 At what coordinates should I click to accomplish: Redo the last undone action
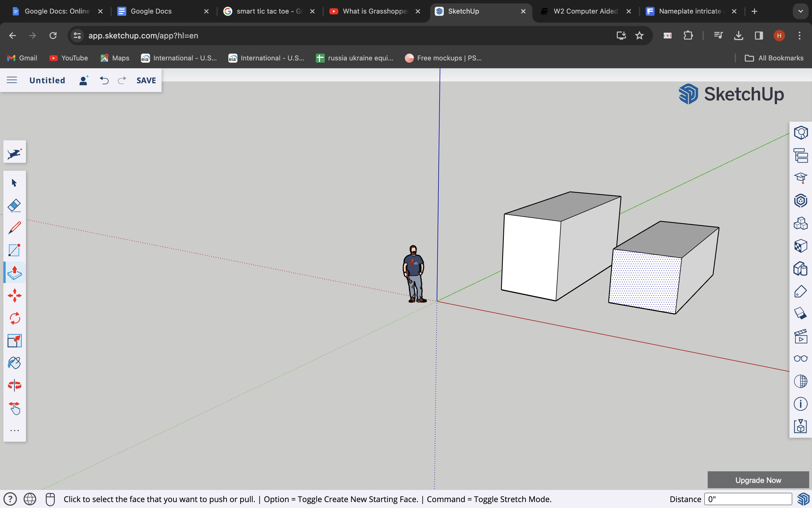pyautogui.click(x=122, y=80)
